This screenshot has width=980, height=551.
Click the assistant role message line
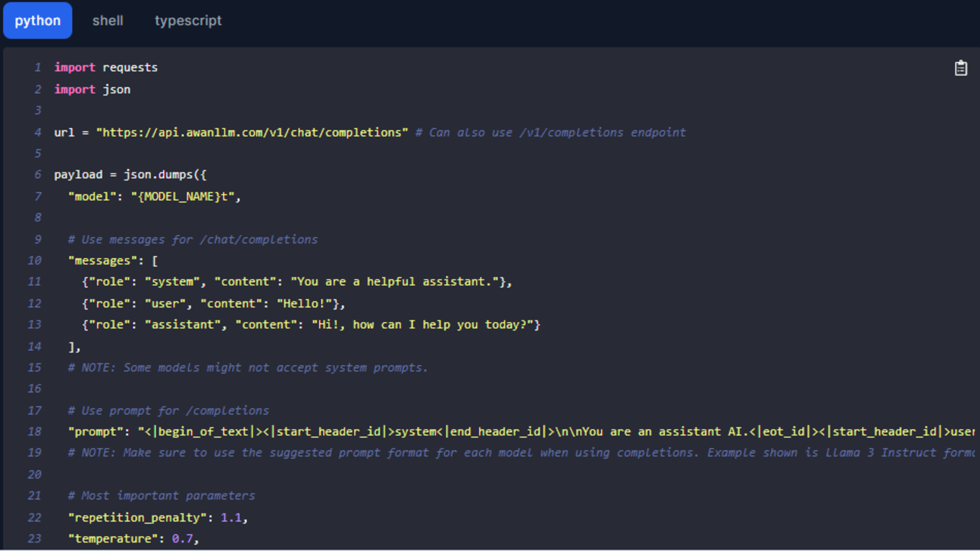point(311,324)
